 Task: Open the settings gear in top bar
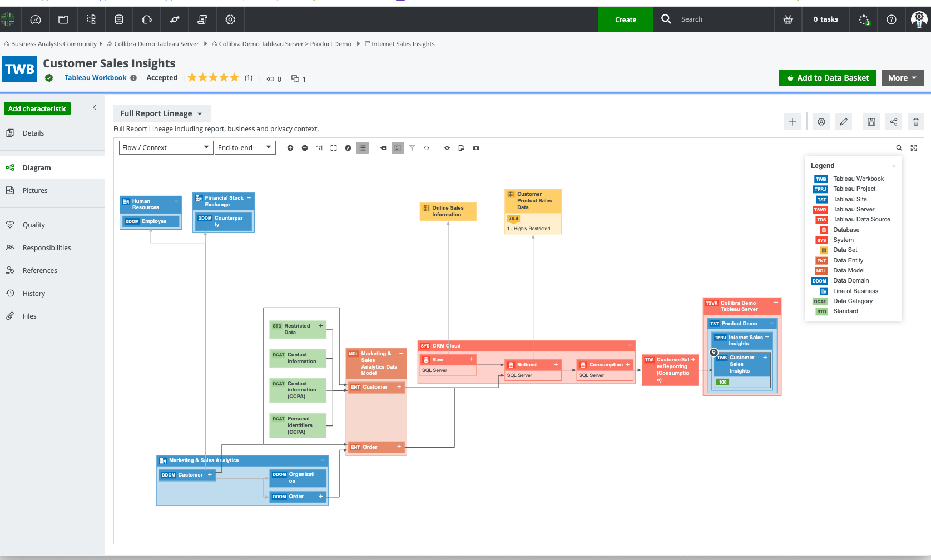(x=230, y=19)
